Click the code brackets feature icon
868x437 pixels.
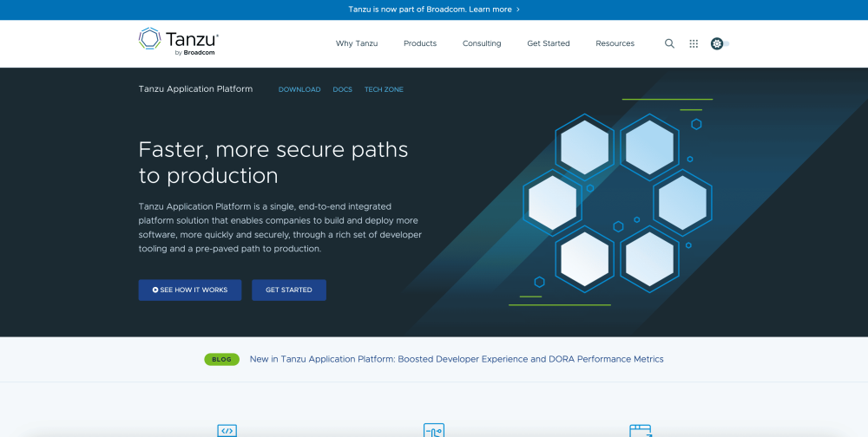click(x=227, y=430)
